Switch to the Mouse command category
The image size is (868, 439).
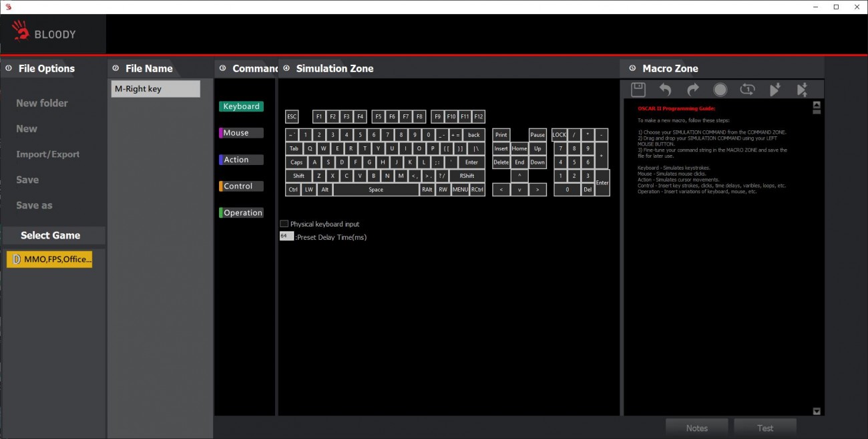(x=241, y=133)
